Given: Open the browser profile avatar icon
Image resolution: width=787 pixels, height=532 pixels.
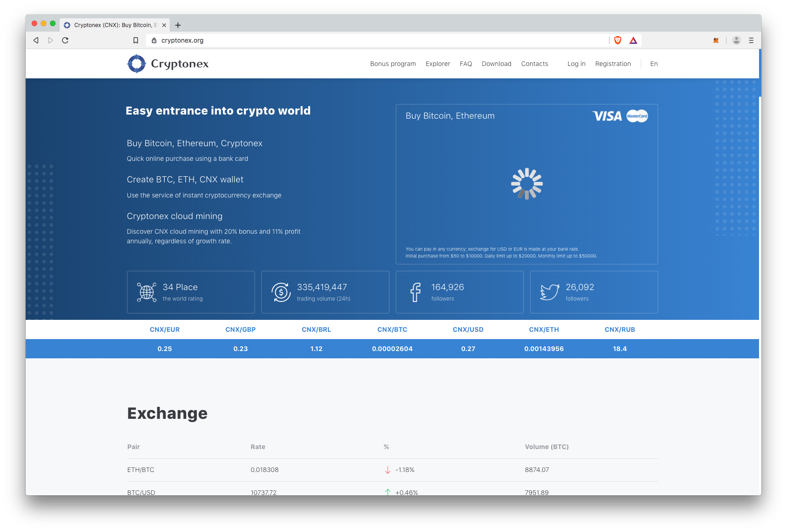Looking at the screenshot, I should [x=737, y=40].
